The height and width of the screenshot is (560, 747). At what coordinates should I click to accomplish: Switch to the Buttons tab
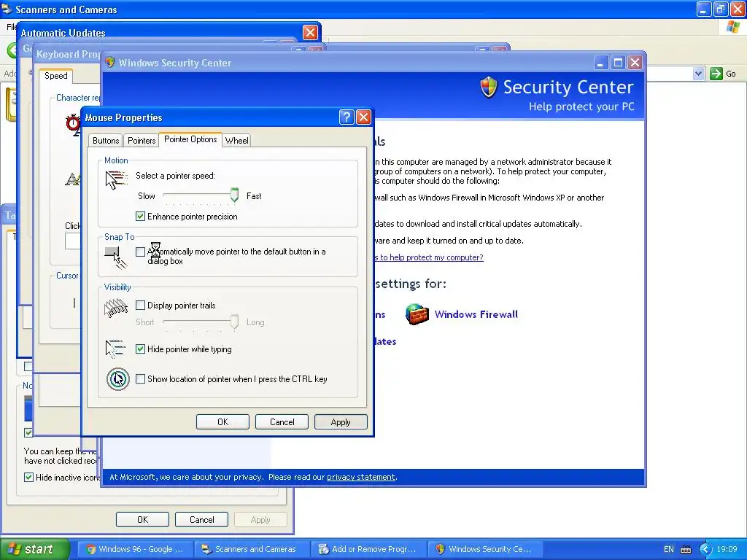(106, 141)
